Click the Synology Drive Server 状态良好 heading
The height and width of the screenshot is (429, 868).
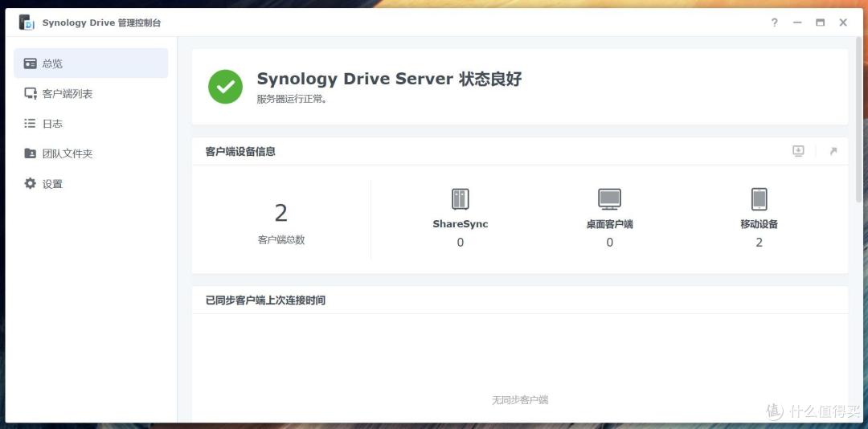(389, 79)
